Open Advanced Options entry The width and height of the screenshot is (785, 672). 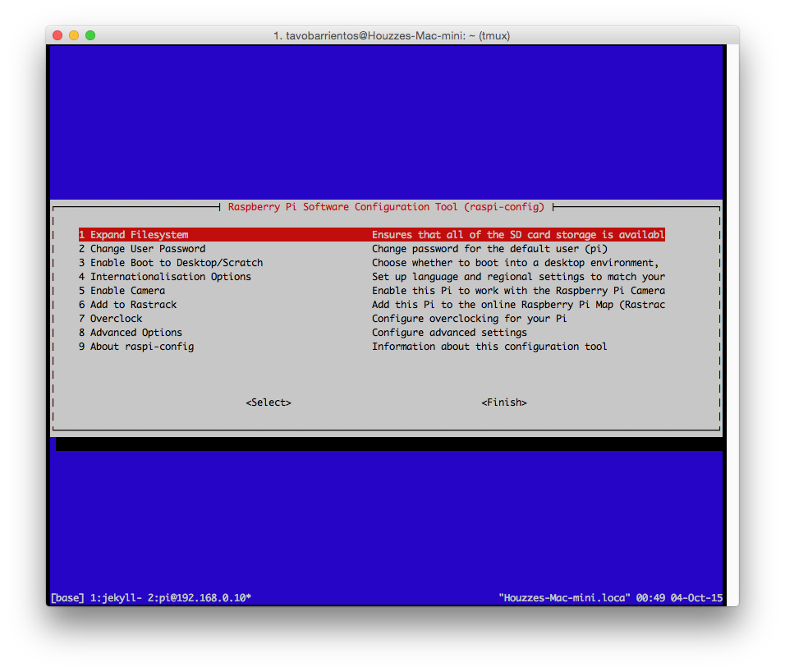131,333
